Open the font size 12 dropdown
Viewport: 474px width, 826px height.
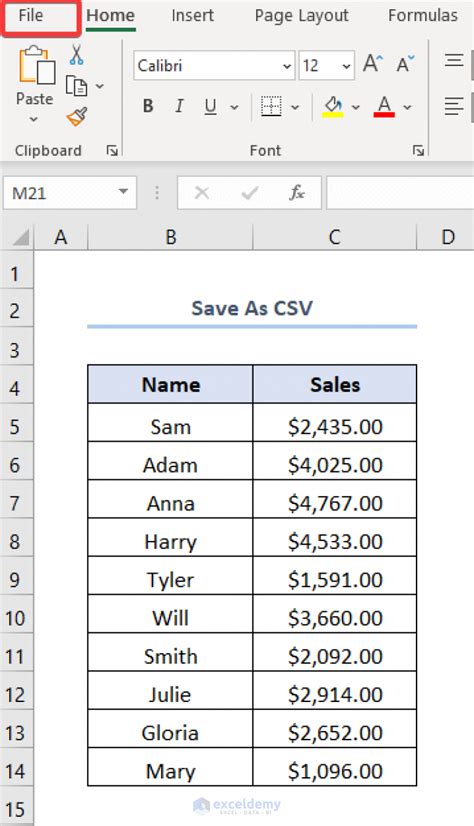pos(346,66)
